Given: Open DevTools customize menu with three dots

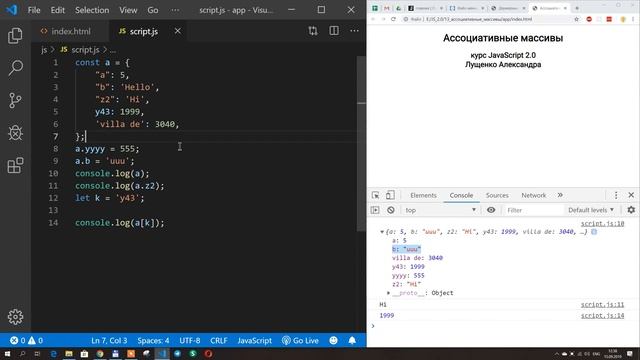Looking at the screenshot, I should pos(616,195).
